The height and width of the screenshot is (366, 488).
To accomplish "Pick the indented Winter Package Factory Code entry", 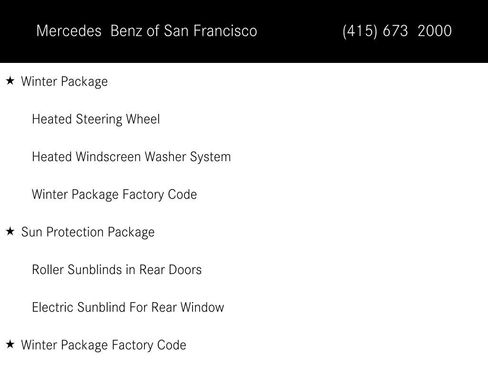I will 114,195.
